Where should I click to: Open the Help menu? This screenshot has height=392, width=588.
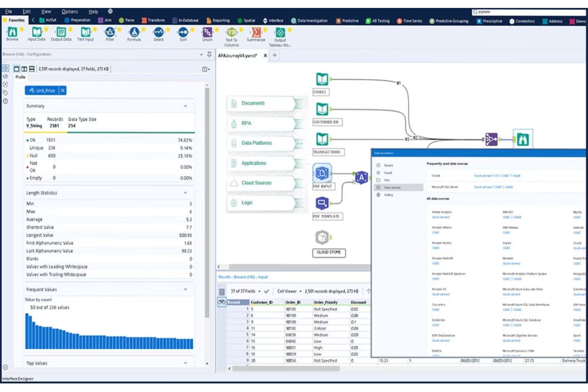click(x=93, y=12)
